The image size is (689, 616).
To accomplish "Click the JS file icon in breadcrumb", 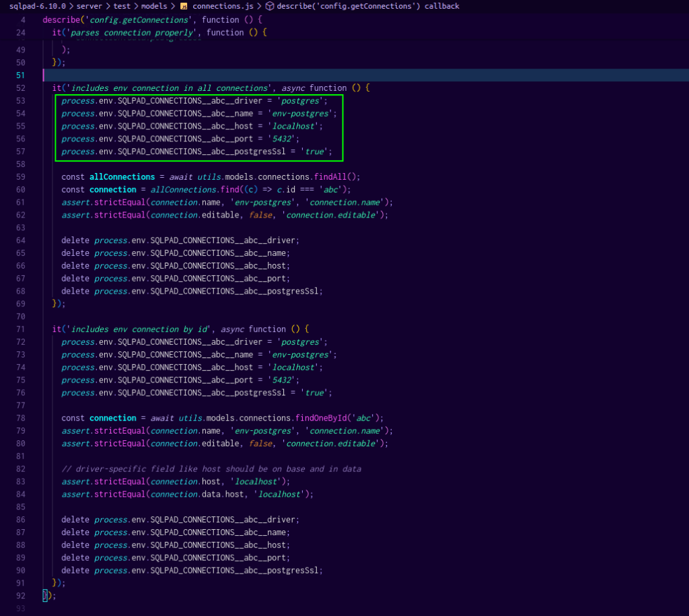I will (x=184, y=6).
